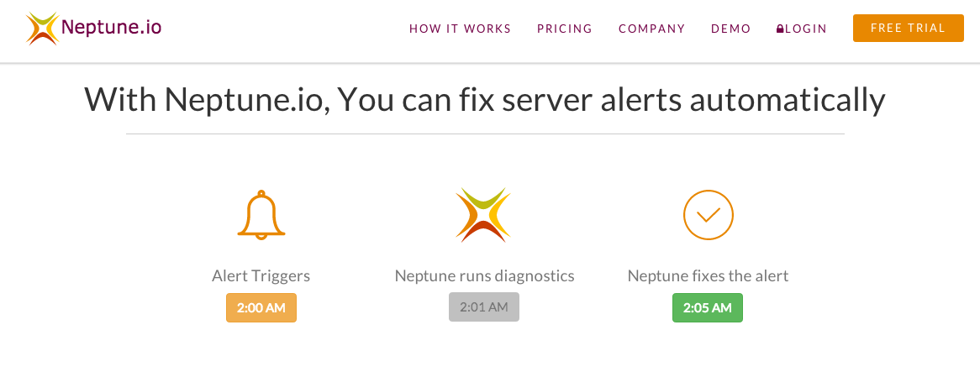This screenshot has height=372, width=980.
Task: Click the horizontal divider under the headline
Action: [x=485, y=134]
